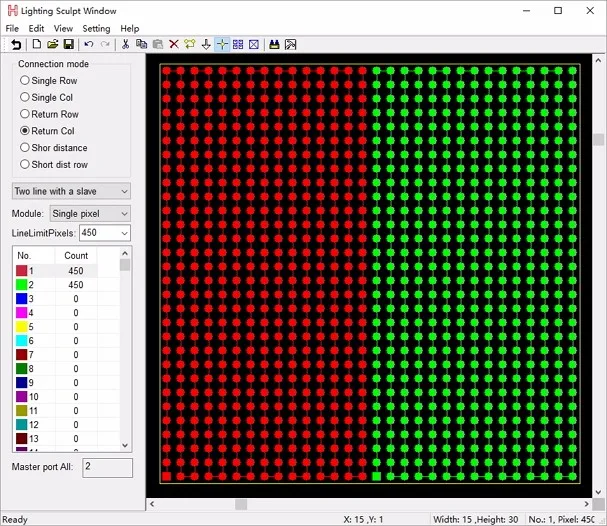Click the picture export icon in toolbar
This screenshot has height=526, width=607.
click(x=290, y=44)
